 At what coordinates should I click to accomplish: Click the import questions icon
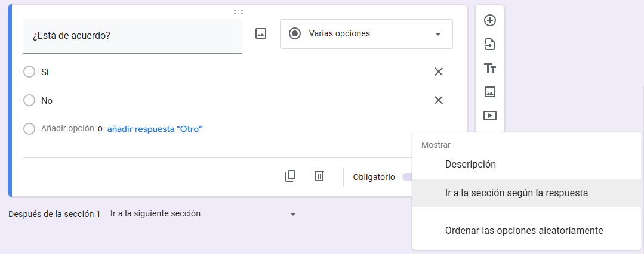click(x=490, y=44)
